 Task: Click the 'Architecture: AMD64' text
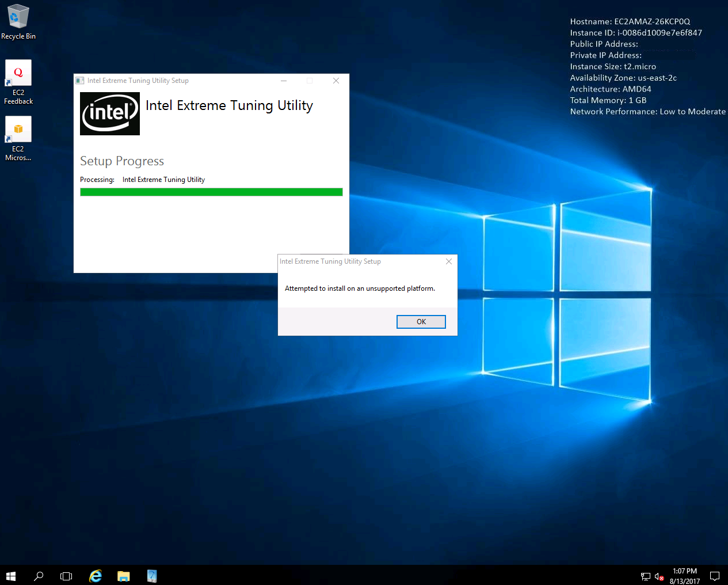[x=611, y=89]
